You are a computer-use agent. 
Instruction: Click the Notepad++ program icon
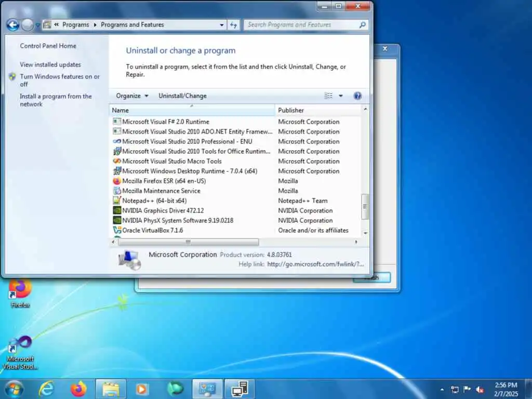pyautogui.click(x=117, y=201)
